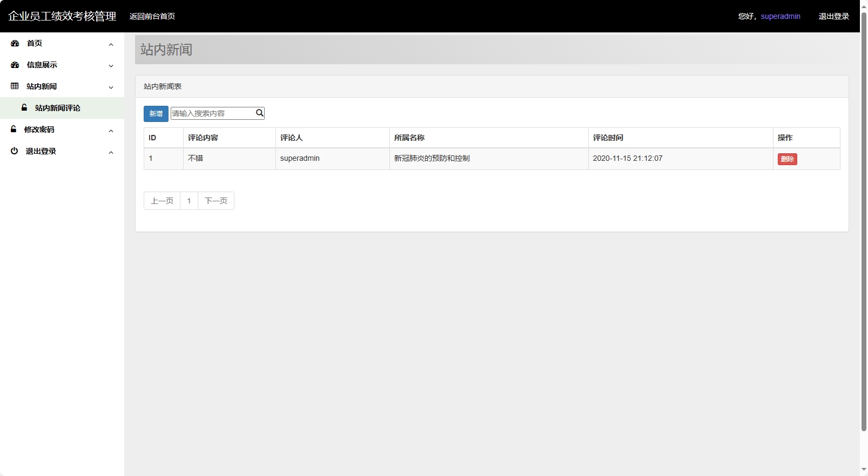
Task: Go to 上一页 in pagination
Action: pyautogui.click(x=162, y=201)
